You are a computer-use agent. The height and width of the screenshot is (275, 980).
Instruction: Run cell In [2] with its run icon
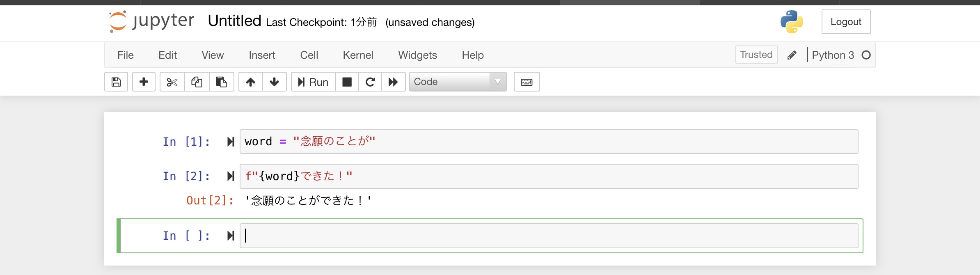point(231,176)
